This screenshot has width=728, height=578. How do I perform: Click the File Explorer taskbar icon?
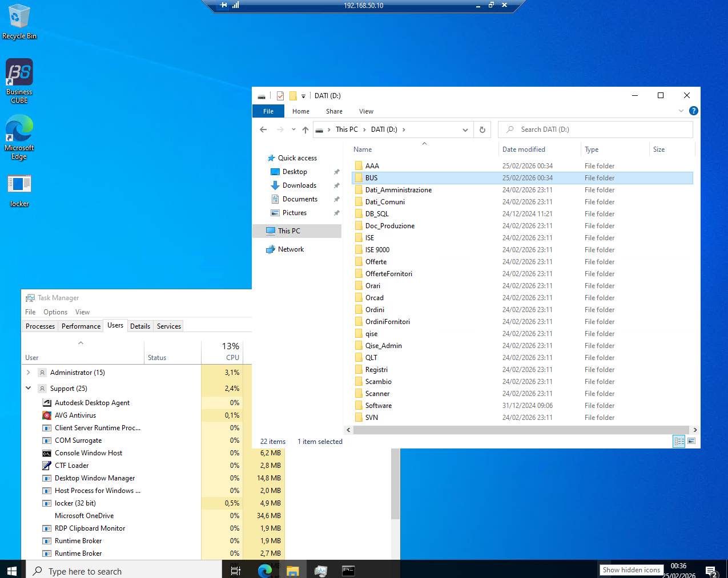[x=292, y=570]
